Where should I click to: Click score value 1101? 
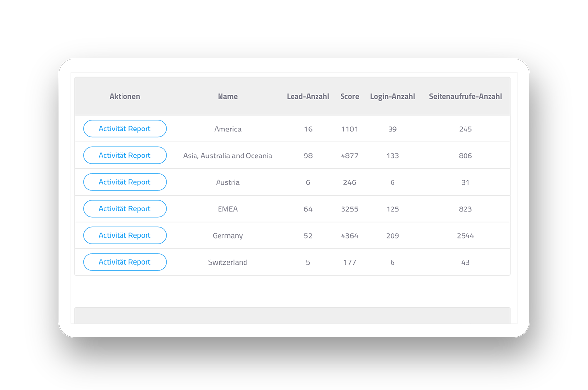coord(350,129)
